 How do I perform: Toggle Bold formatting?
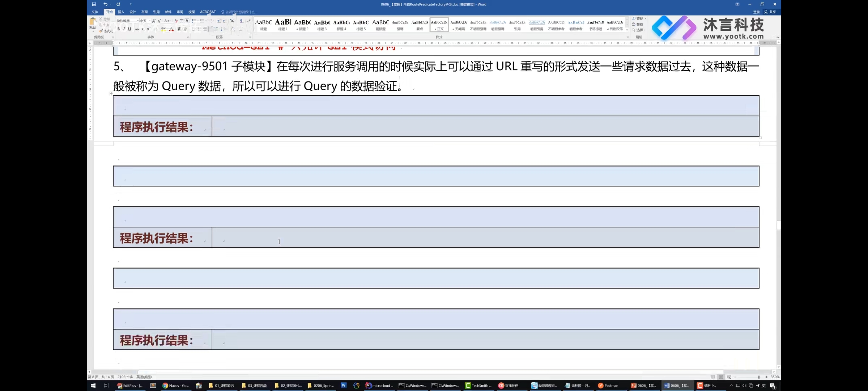(x=118, y=29)
